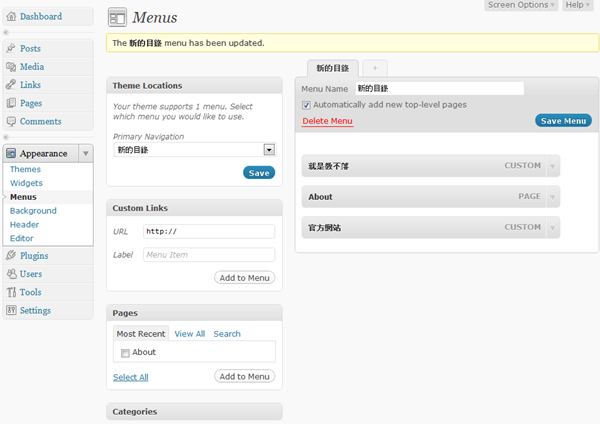Toggle automatically add new top-level pages
The width and height of the screenshot is (600, 424).
(306, 105)
